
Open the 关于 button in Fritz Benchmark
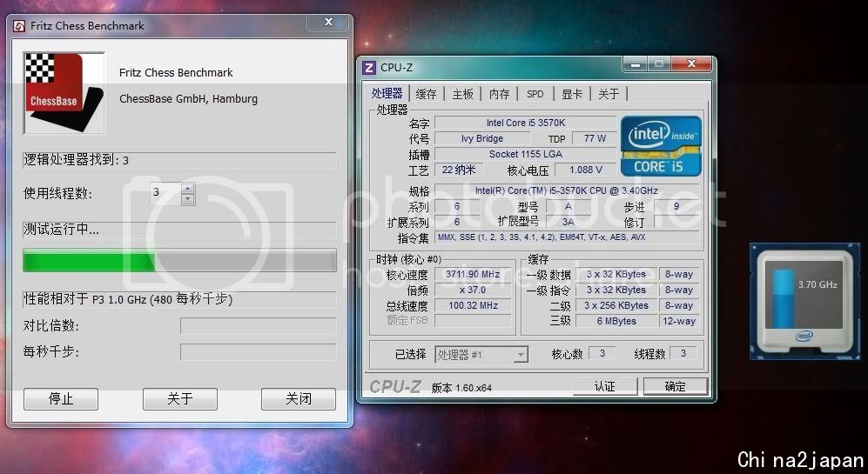(180, 399)
